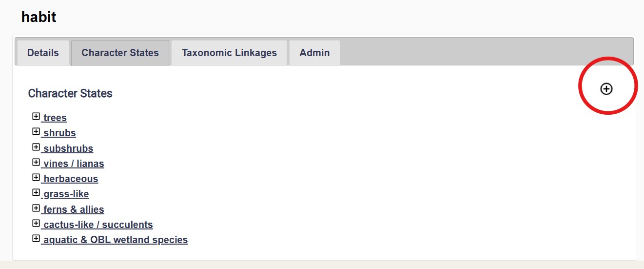Expand the shrubs plus icon
This screenshot has width=644, height=269.
click(36, 131)
